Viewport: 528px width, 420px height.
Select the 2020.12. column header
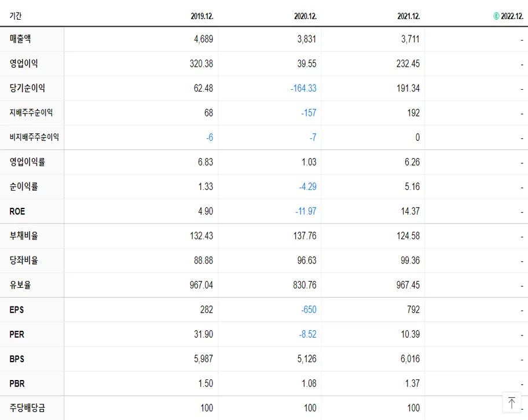pos(306,16)
